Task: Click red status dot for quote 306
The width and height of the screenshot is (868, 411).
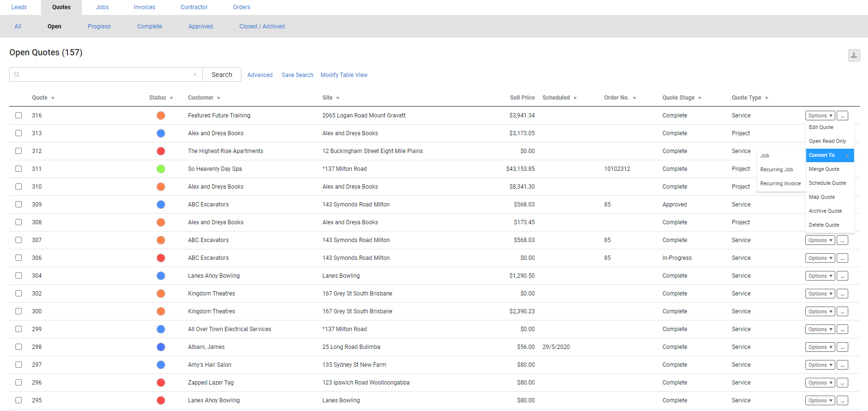Action: tap(161, 258)
